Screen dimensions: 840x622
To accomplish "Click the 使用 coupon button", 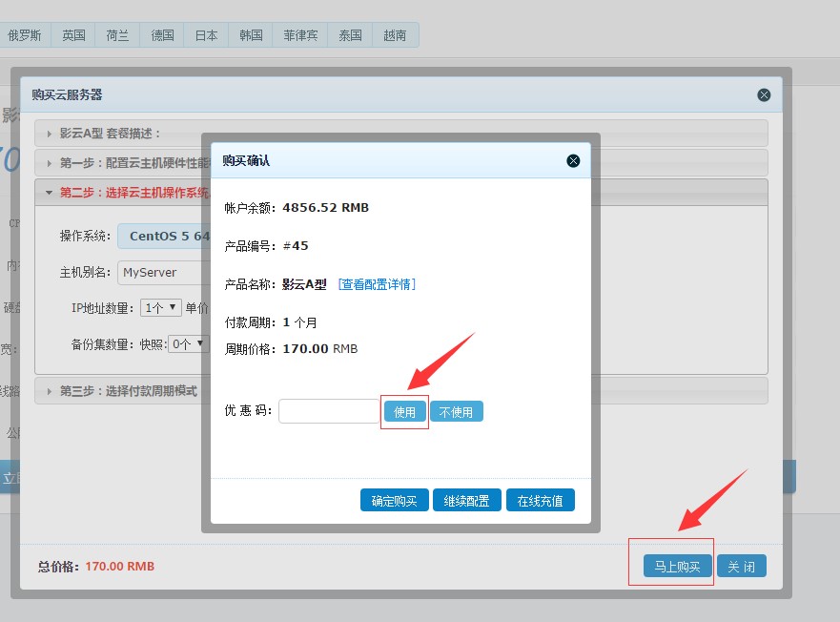I will point(404,412).
